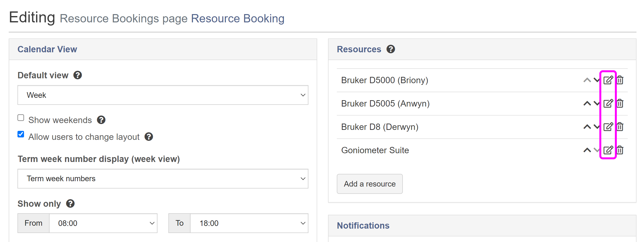Open the To 18:00 time dropdown

[249, 223]
